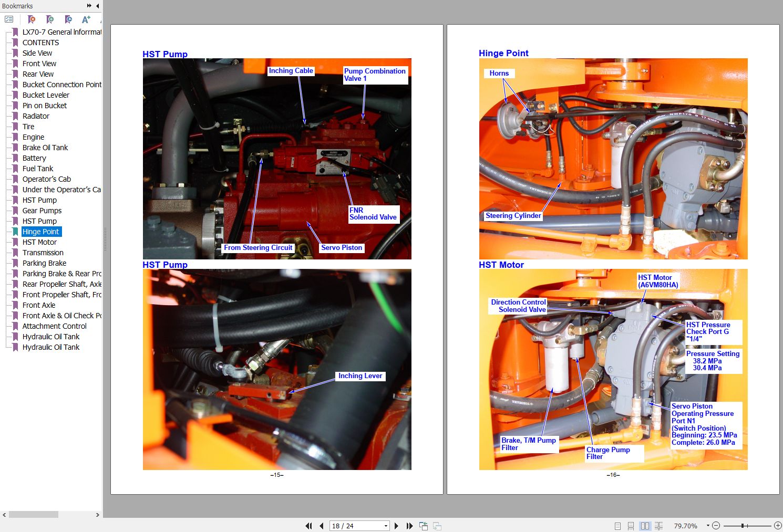Screen dimensions: 783x532
Task: Enable continuous scrolling page layout
Action: point(631,526)
